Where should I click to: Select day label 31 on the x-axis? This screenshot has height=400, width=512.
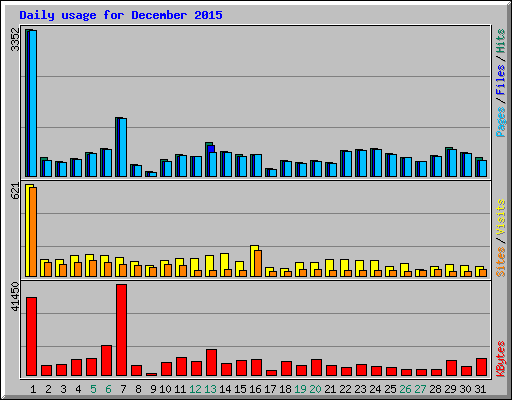tap(480, 389)
